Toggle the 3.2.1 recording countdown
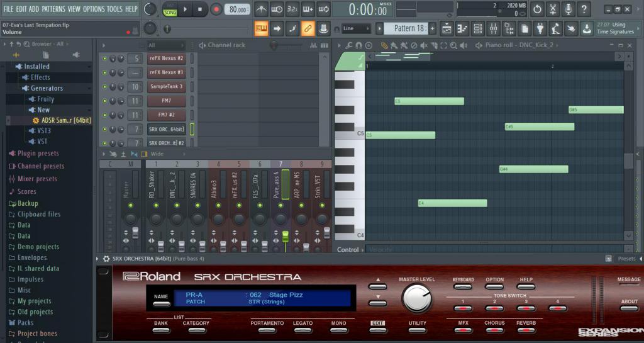Image resolution: width=644 pixels, height=343 pixels. pos(292,9)
